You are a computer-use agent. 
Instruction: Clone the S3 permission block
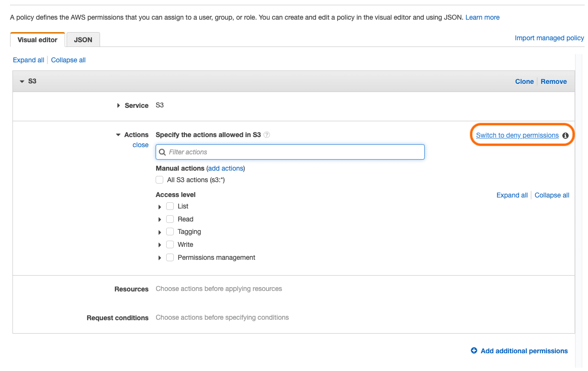pos(524,81)
